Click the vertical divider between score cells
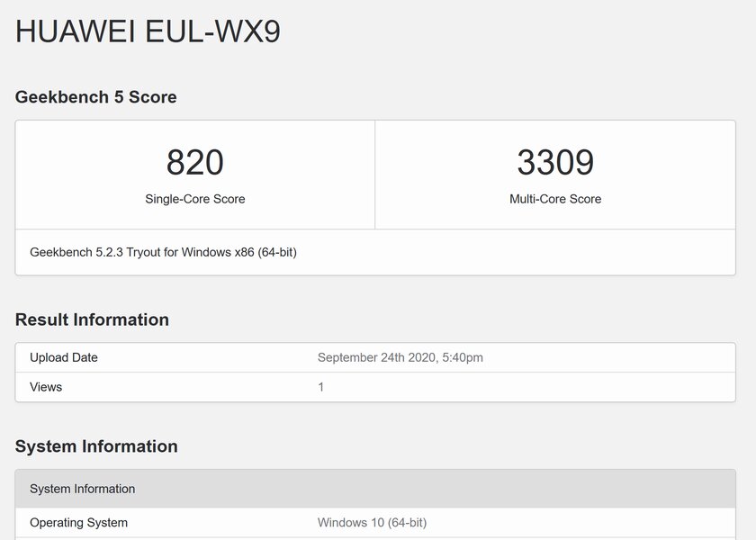The height and width of the screenshot is (540, 756). [374, 175]
